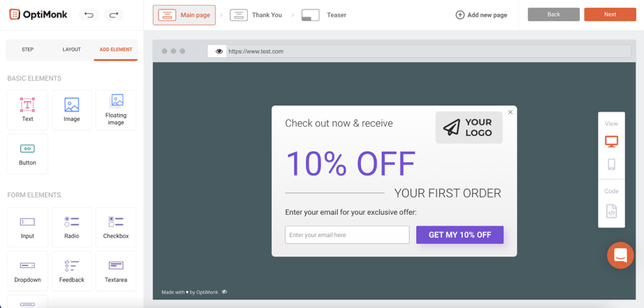Viewport: 644px width, 308px height.
Task: Add a Checkbox form element
Action: 116,227
